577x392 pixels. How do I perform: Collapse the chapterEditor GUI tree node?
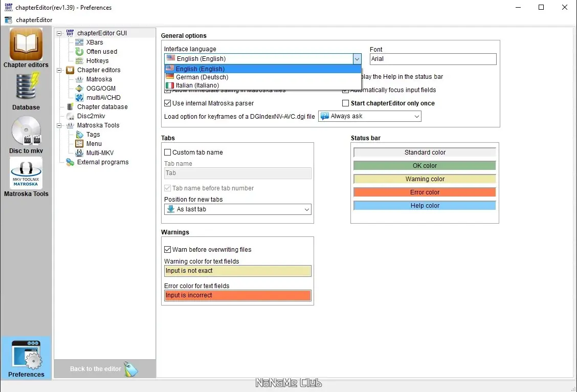click(x=59, y=33)
